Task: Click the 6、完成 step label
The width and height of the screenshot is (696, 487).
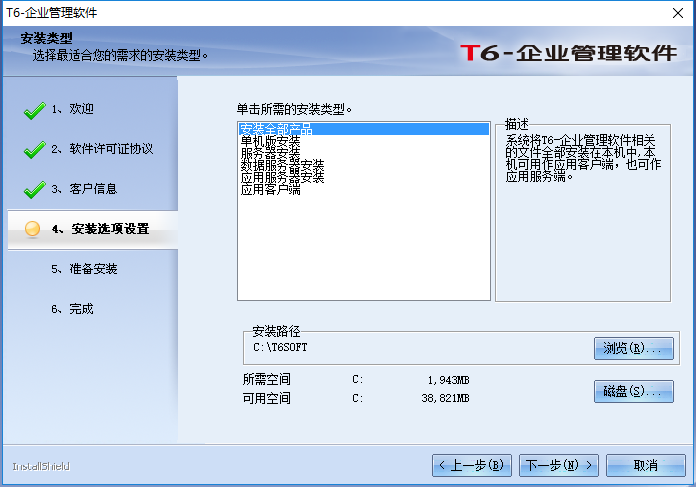Action: click(x=72, y=309)
